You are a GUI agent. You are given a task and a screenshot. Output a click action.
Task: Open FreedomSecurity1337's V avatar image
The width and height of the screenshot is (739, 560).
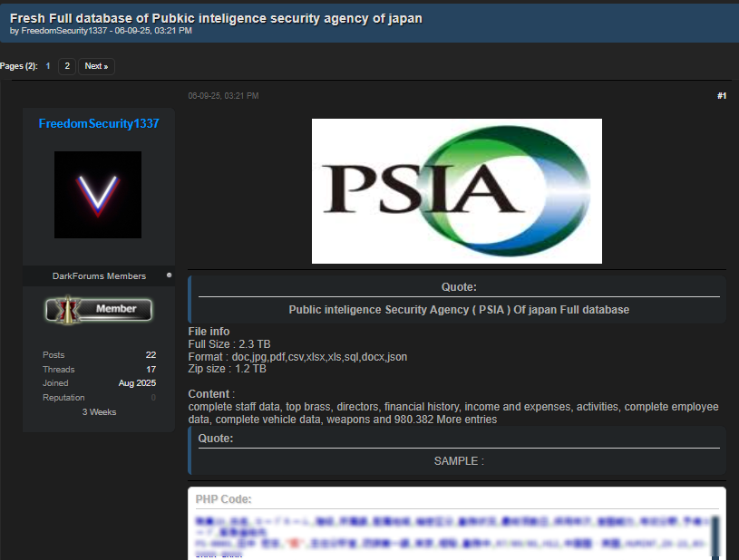pos(98,195)
